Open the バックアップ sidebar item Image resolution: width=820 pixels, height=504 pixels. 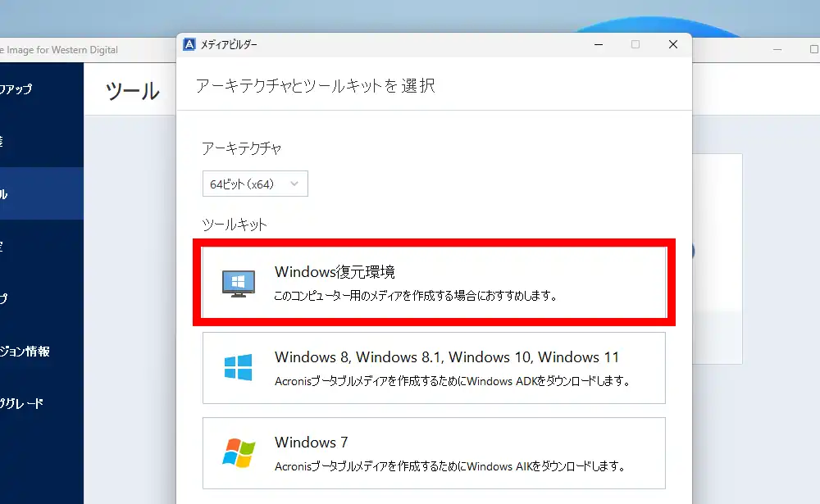point(16,89)
